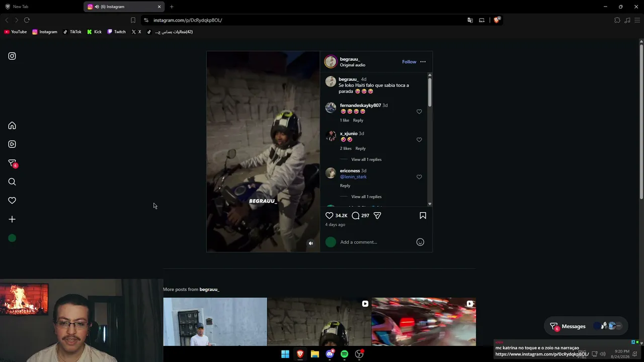Like fernandeskayky807's comment

(419, 112)
